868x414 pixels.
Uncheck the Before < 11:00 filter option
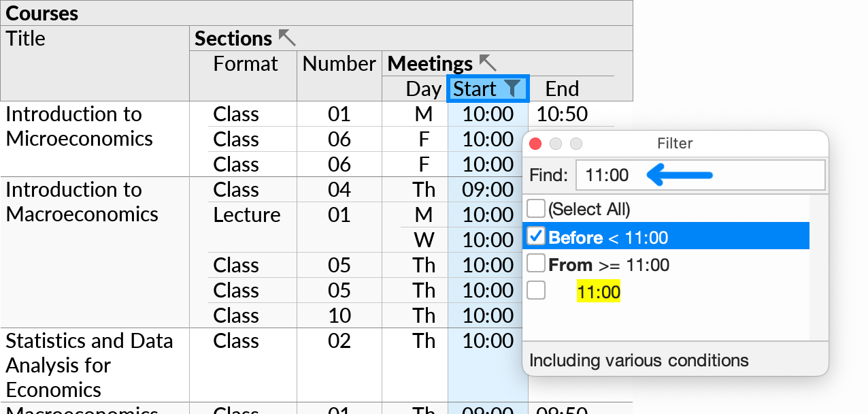[x=535, y=235]
